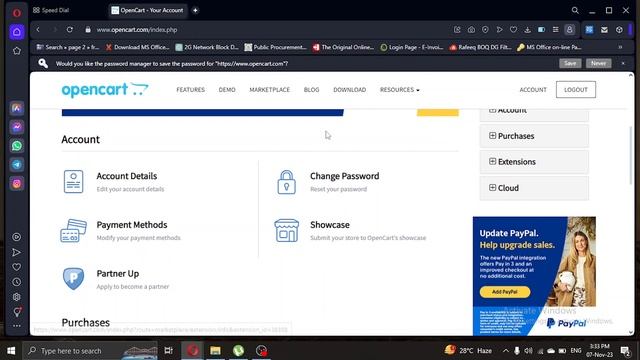This screenshot has width=640, height=360.
Task: Open Telegram in the Opera sidebar
Action: click(x=17, y=164)
